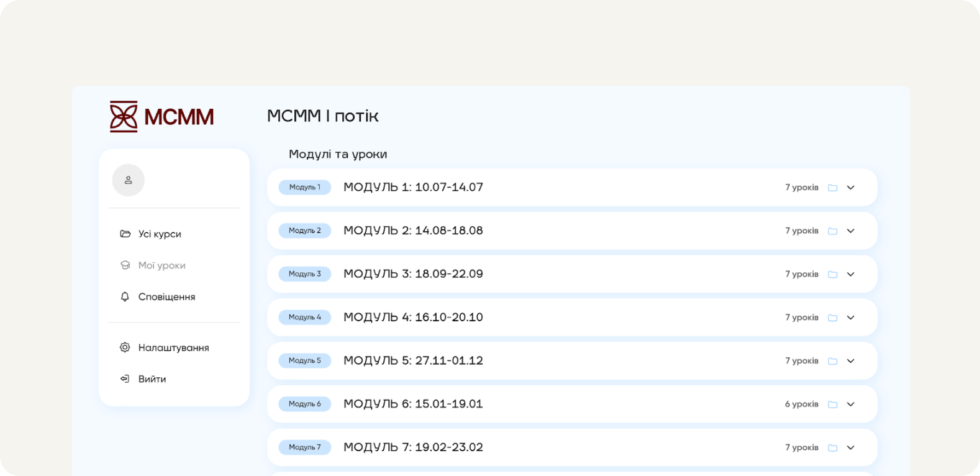Expand МОДУЛЬ 7 with its chevron
Viewport: 980px width, 476px height.
pyautogui.click(x=851, y=447)
